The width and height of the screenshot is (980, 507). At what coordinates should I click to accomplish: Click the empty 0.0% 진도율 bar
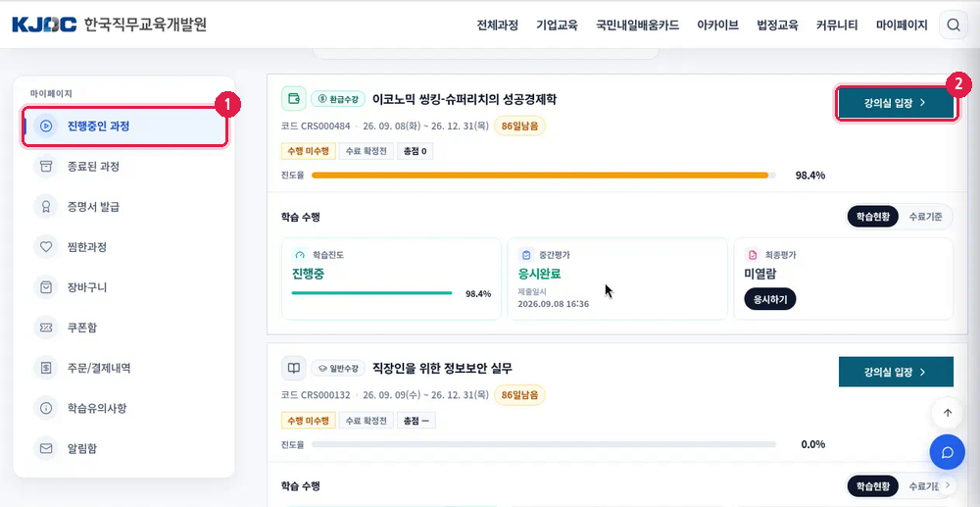544,444
